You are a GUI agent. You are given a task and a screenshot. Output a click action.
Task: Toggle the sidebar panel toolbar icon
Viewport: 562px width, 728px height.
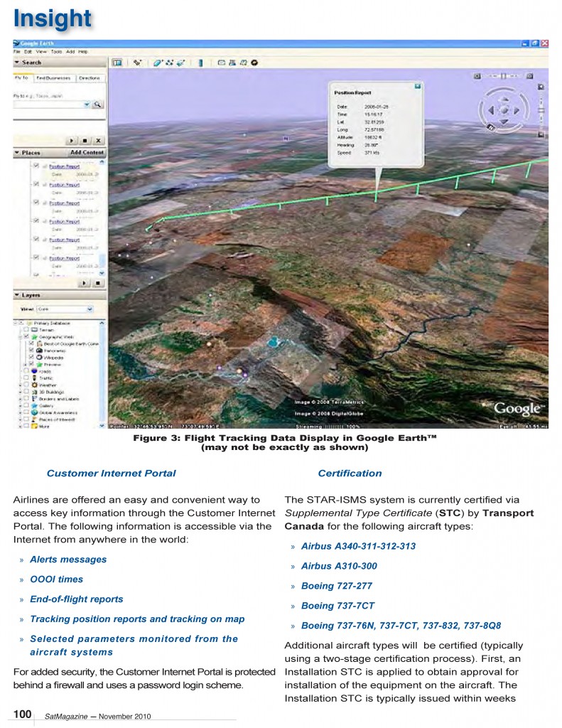117,63
